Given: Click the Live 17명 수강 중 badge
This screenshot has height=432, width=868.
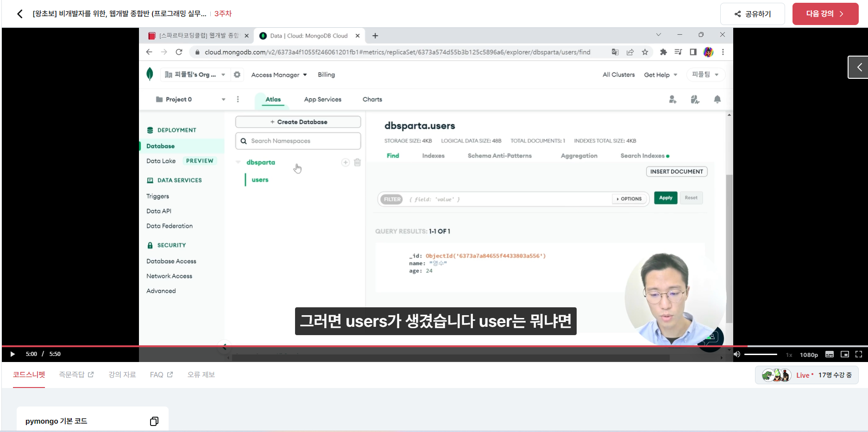Looking at the screenshot, I should 806,375.
